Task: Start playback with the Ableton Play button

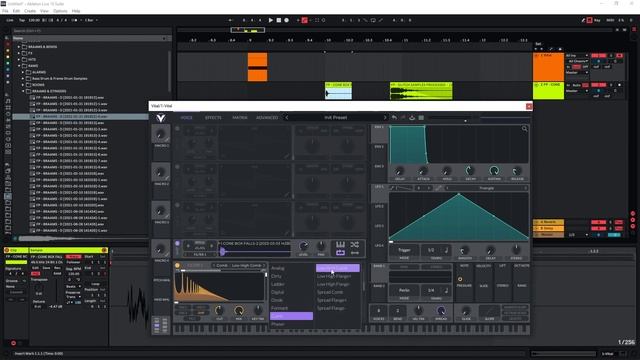Action: 271,20
